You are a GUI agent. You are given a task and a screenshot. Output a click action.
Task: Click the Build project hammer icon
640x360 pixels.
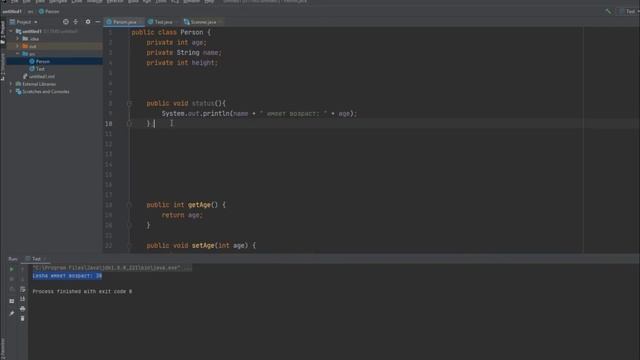[x=608, y=11]
